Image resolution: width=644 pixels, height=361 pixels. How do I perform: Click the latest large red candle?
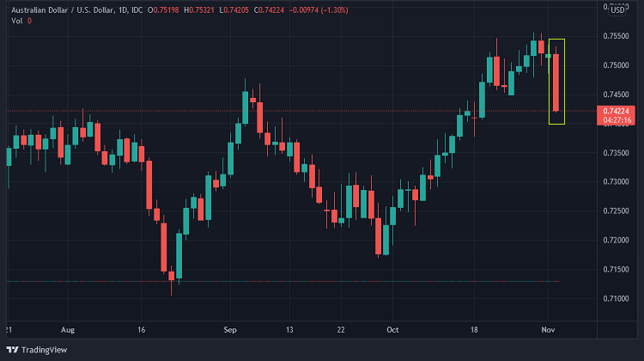556,83
